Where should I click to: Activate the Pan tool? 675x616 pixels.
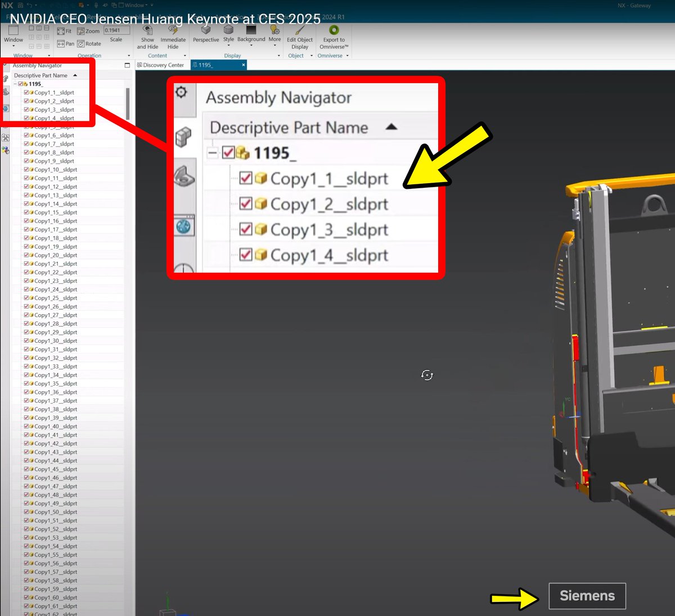point(65,43)
